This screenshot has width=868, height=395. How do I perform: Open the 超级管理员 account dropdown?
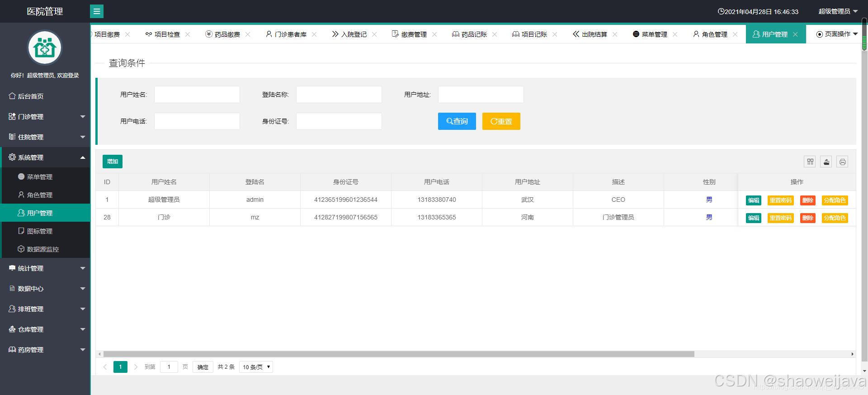point(838,11)
